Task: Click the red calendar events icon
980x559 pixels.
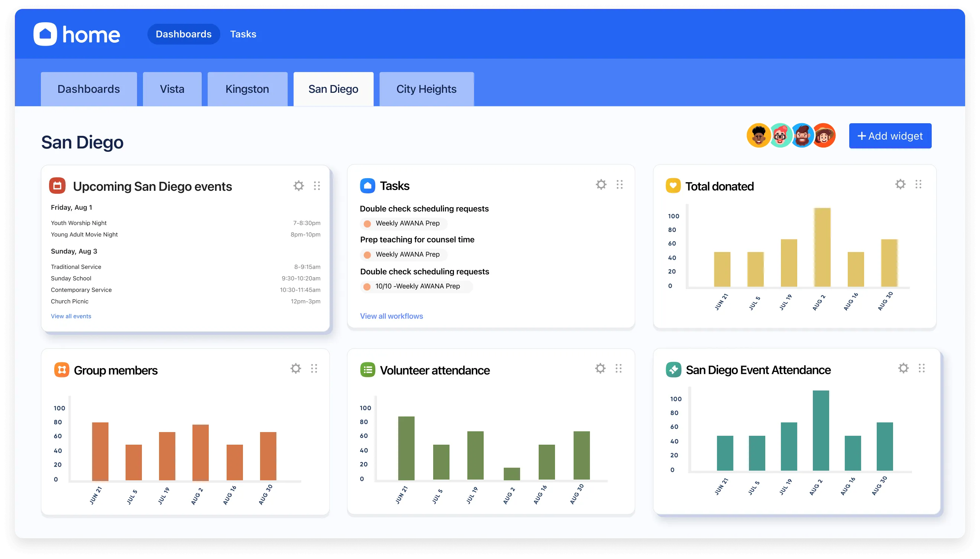Action: pos(57,186)
